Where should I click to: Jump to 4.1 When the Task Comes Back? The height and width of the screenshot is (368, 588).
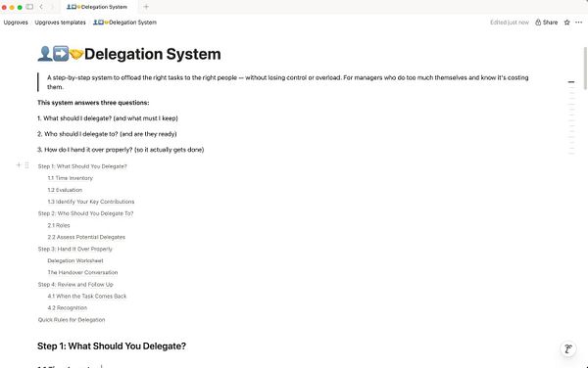pyautogui.click(x=87, y=297)
